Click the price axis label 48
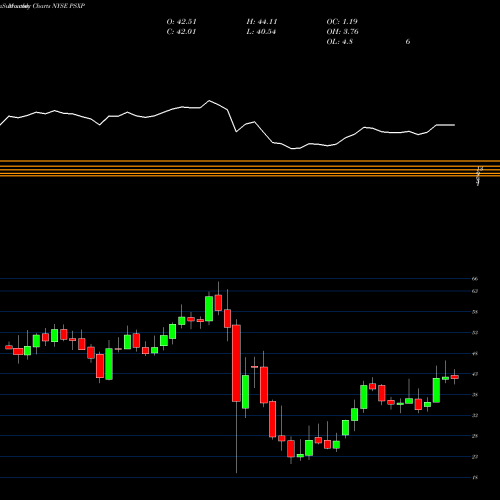 point(475,353)
